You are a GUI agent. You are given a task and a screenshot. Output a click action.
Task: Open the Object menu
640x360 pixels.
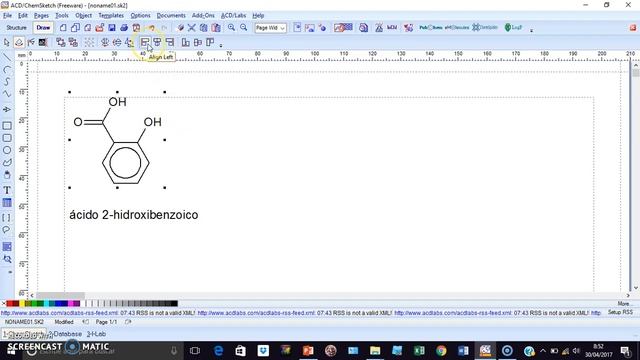(x=83, y=16)
